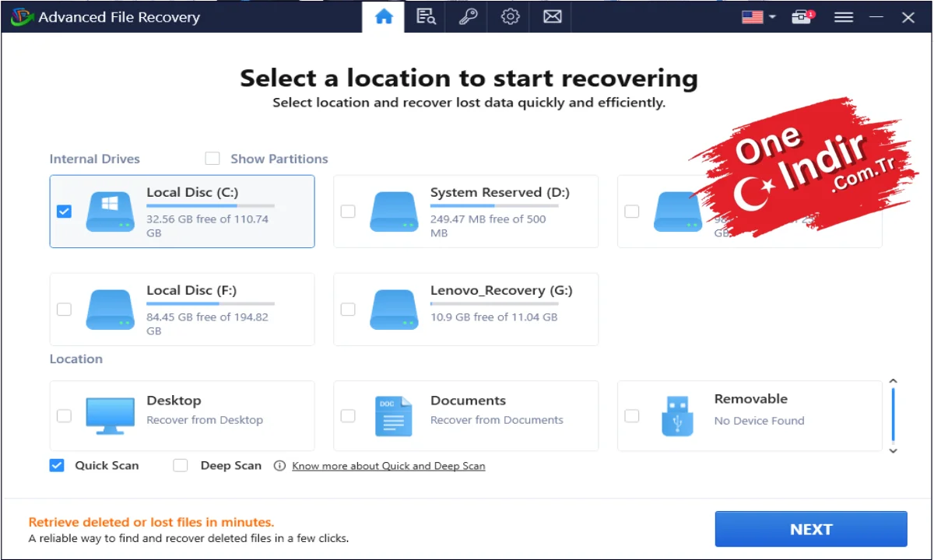
Task: Click the location list scroll down arrow
Action: [893, 450]
